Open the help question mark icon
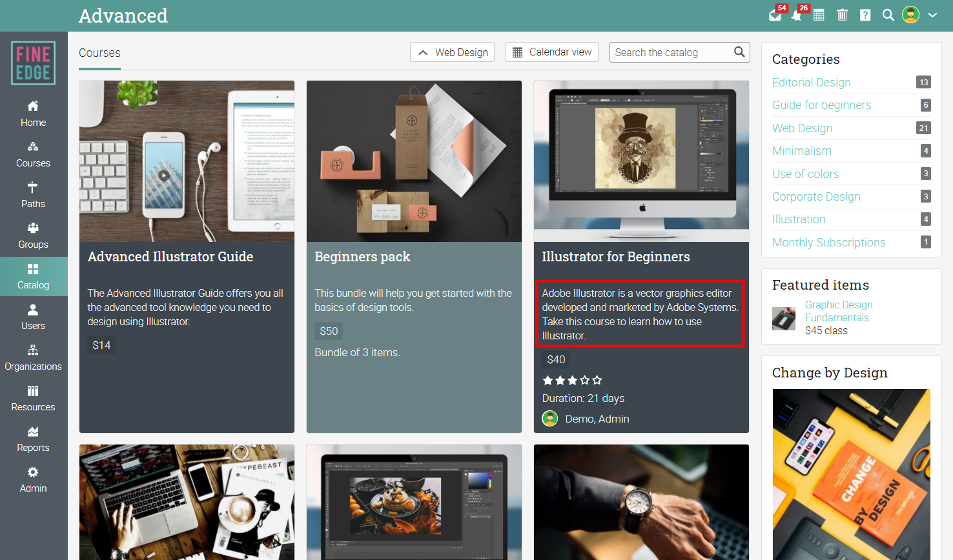This screenshot has width=953, height=560. tap(865, 15)
